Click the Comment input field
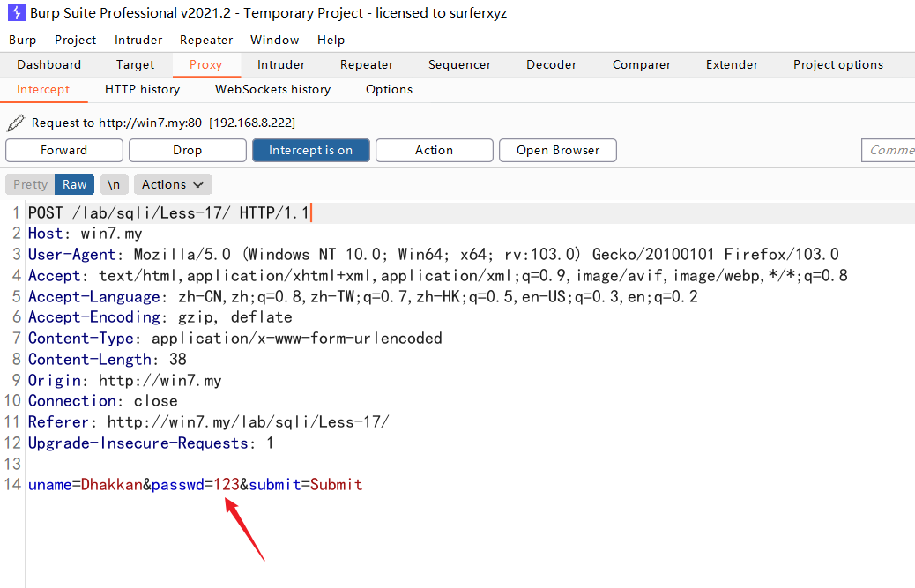The image size is (915, 588). tap(890, 150)
